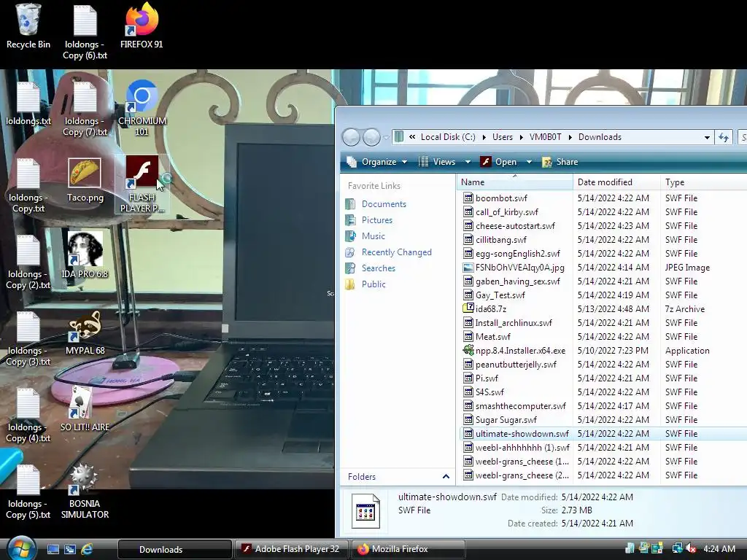The width and height of the screenshot is (747, 560).
Task: Select the loldongs - Copy (6).txt desktop file
Action: point(85,32)
